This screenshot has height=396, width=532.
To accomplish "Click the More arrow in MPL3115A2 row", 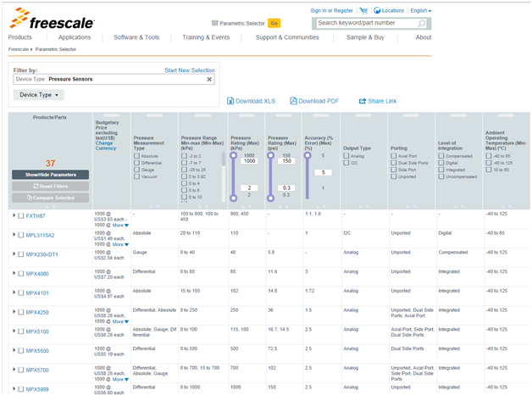I will (126, 244).
